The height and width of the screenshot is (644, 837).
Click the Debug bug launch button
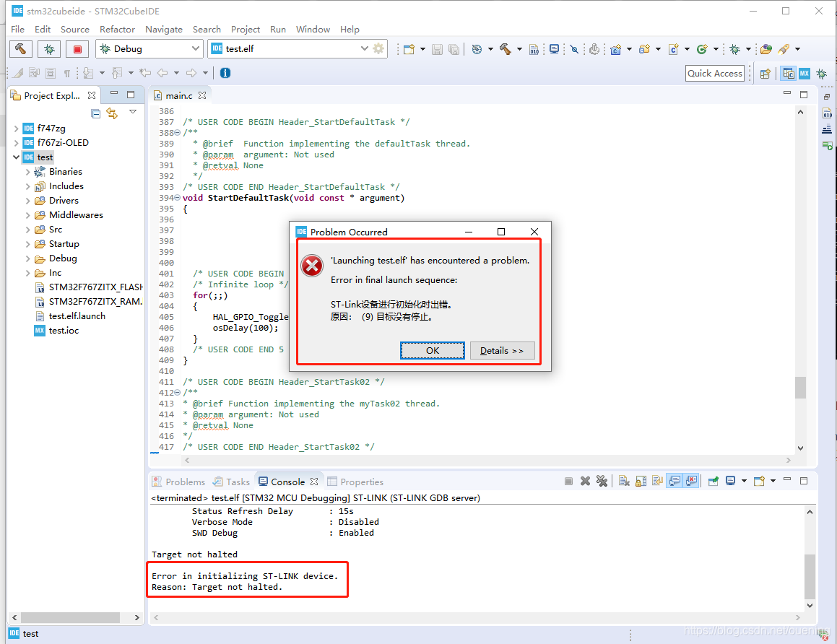pos(49,49)
